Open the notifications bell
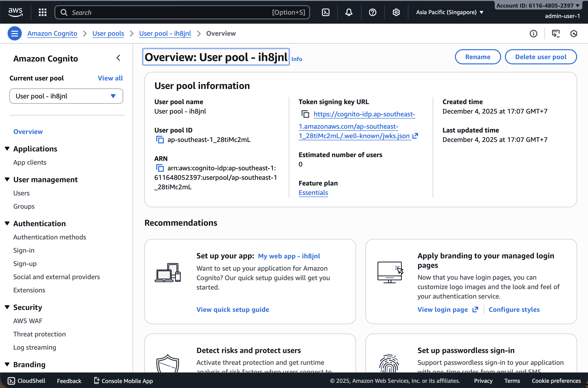The height and width of the screenshot is (388, 588). tap(349, 12)
